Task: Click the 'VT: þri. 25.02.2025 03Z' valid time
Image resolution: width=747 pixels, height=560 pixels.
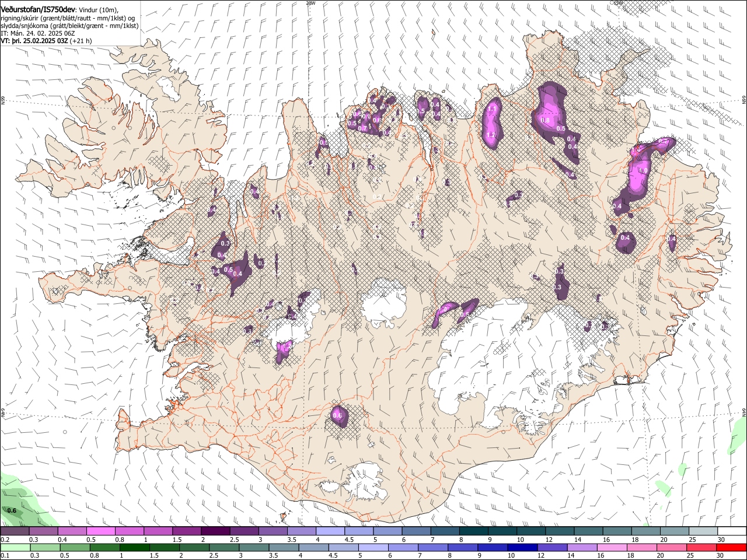Action: pos(34,41)
